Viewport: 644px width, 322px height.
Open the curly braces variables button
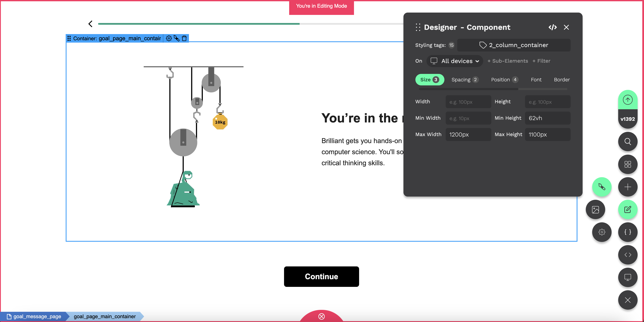click(x=628, y=232)
